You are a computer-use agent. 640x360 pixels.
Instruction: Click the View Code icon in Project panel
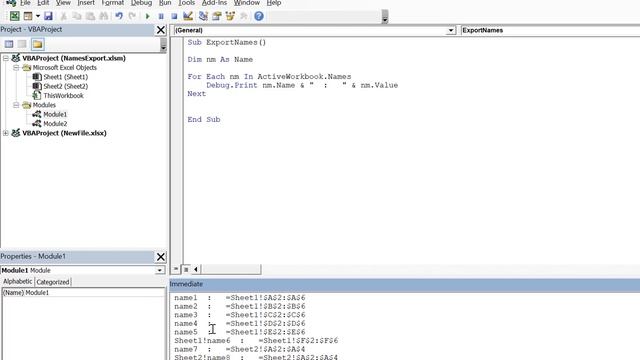point(9,44)
